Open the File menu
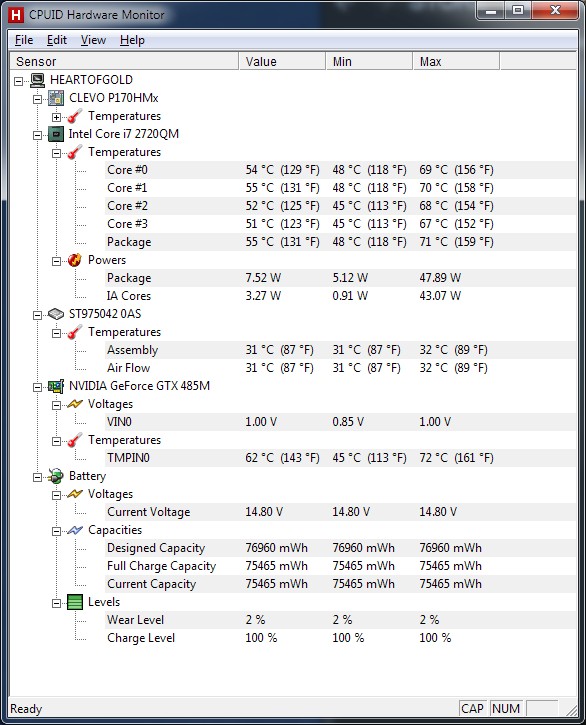The width and height of the screenshot is (586, 725). (24, 40)
